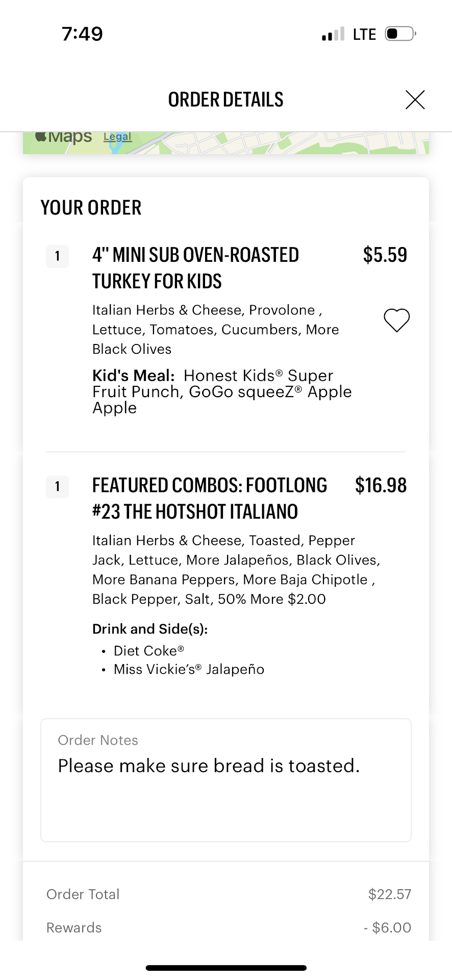
Task: Tap the Miss Vickie's Jalapeño side item
Action: point(189,669)
